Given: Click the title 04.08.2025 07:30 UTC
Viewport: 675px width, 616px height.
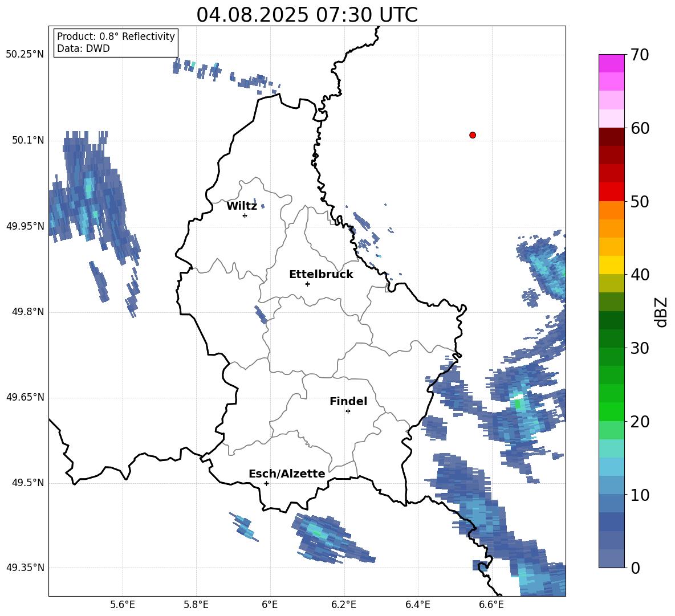Looking at the screenshot, I should [307, 15].
